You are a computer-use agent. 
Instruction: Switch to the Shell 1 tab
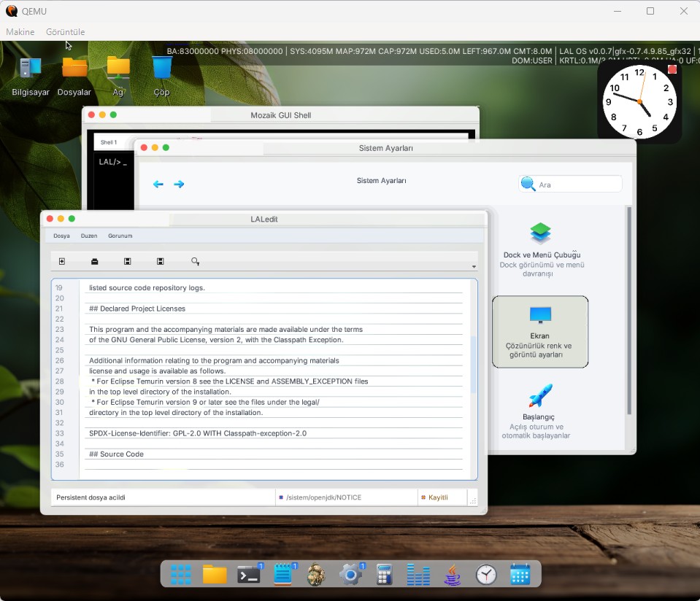[109, 142]
